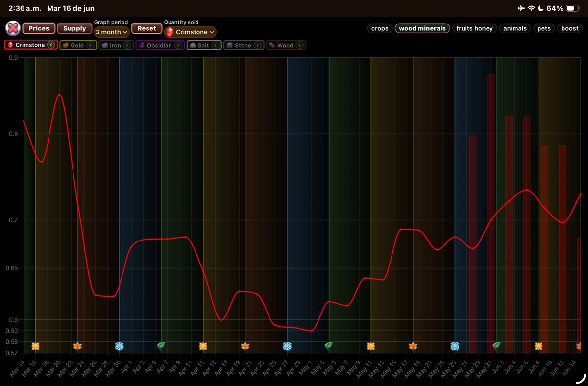
Task: Click the lightning icon on the Obsidian chip
Action: 178,45
